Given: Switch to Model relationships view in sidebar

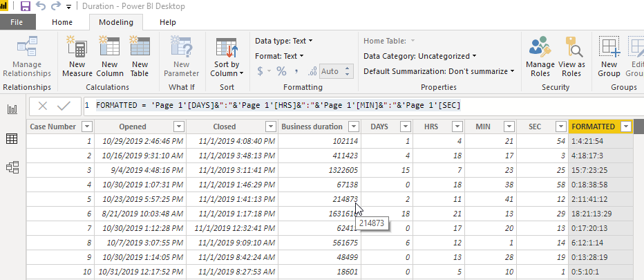Looking at the screenshot, I should [x=12, y=167].
